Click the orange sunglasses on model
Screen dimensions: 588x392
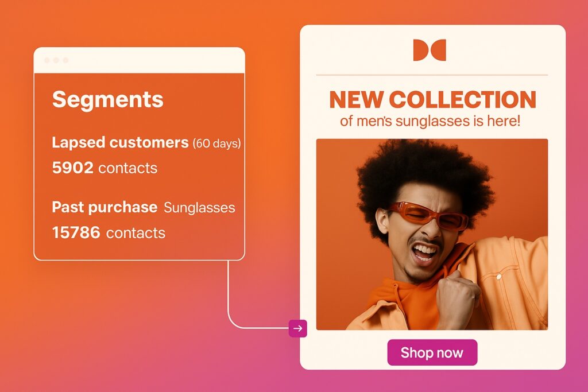click(427, 215)
